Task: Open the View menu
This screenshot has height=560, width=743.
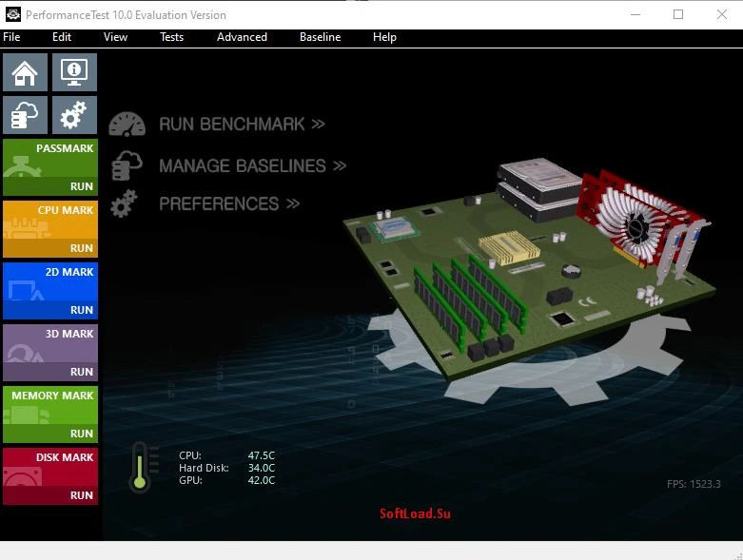Action: coord(116,37)
